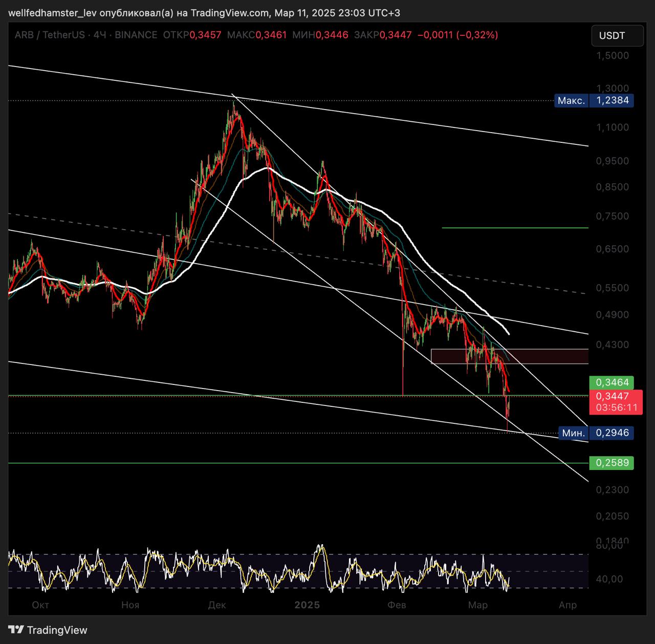Select the Макс. 1,2384 price label

coord(594,100)
